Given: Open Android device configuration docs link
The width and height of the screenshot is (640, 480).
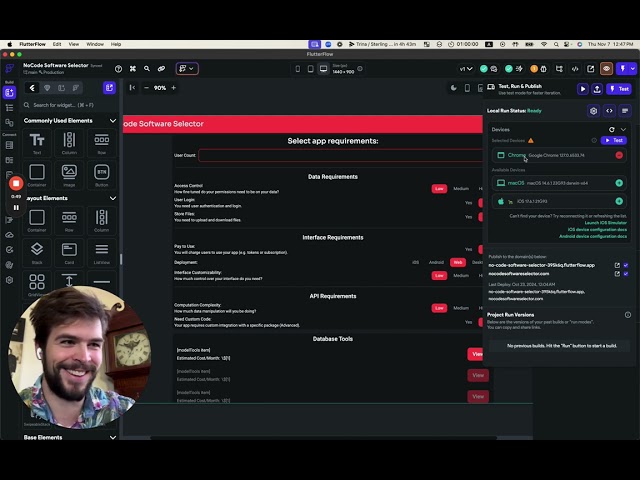Looking at the screenshot, I should (x=593, y=236).
